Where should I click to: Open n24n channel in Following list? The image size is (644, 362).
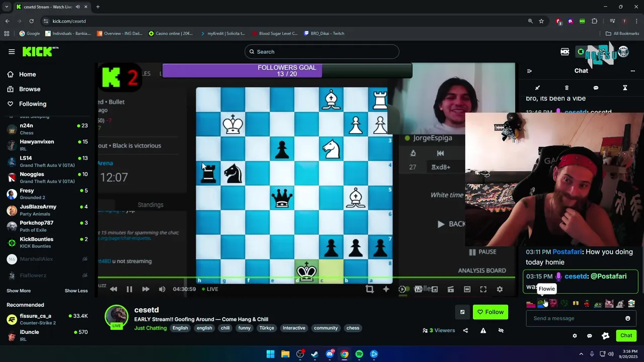pyautogui.click(x=47, y=129)
